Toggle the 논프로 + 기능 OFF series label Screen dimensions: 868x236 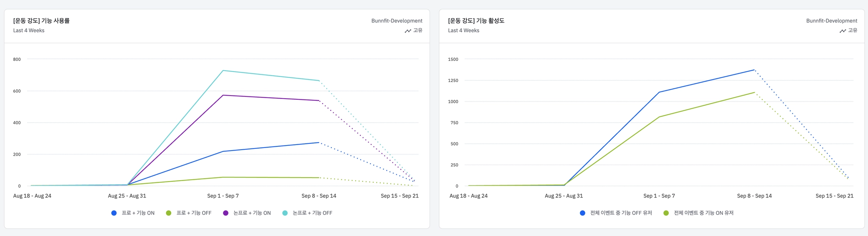(x=312, y=213)
